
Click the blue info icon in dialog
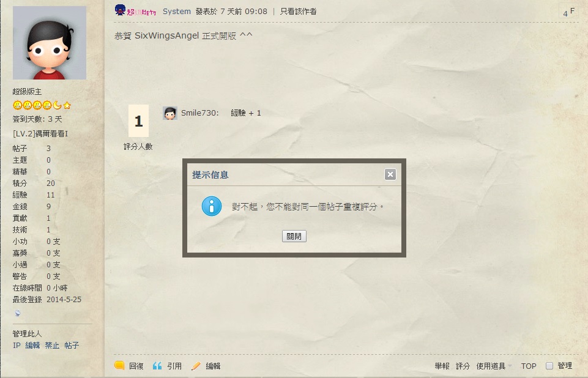click(x=212, y=206)
